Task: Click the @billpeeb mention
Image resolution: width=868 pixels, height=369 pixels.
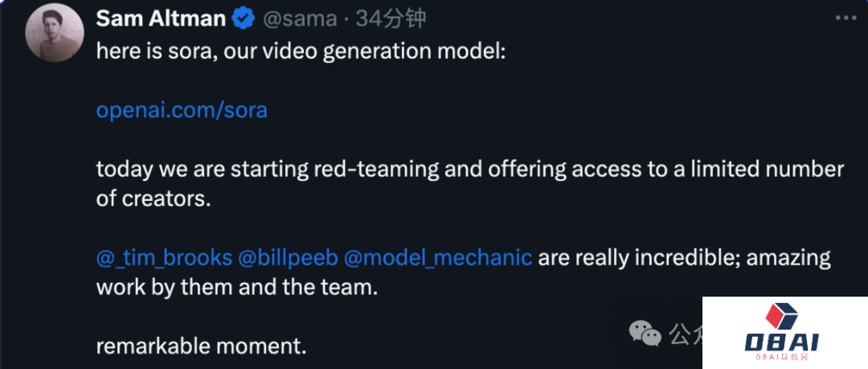Action: (x=288, y=258)
